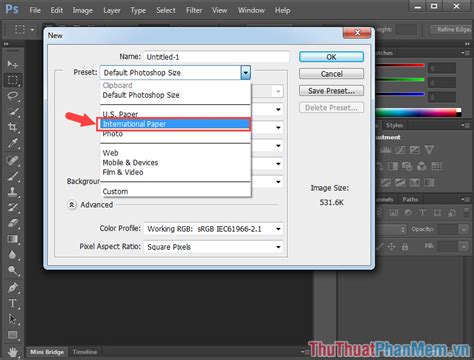
Task: Add a Channel Mixer adjustment
Action: [x=421, y=166]
